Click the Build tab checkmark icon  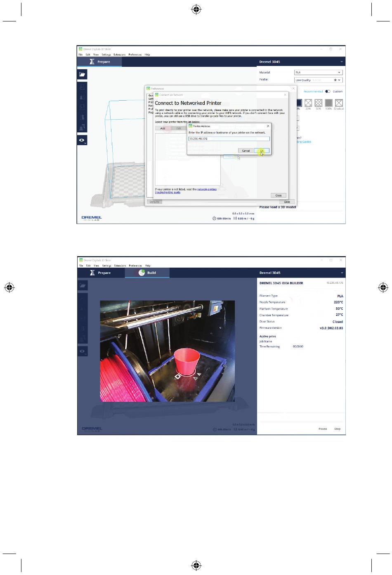[x=142, y=273]
